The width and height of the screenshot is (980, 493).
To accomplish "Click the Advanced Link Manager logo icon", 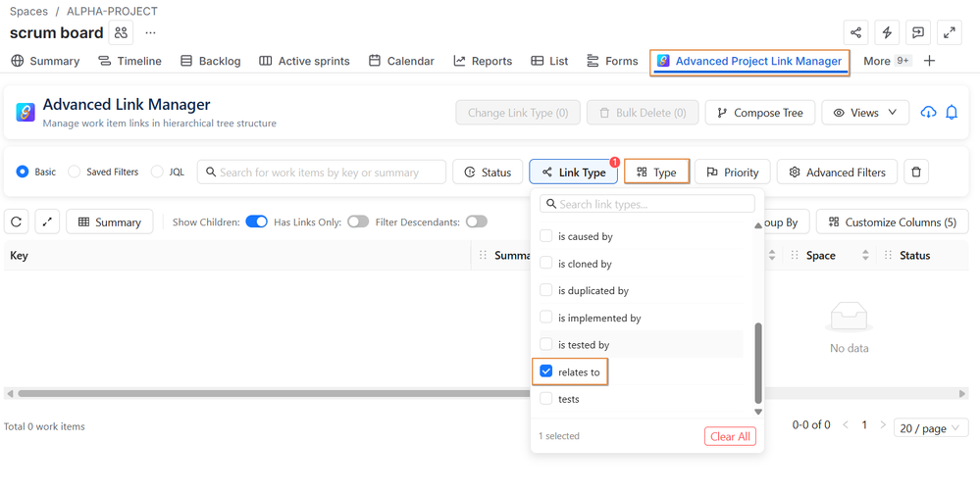I will [26, 113].
